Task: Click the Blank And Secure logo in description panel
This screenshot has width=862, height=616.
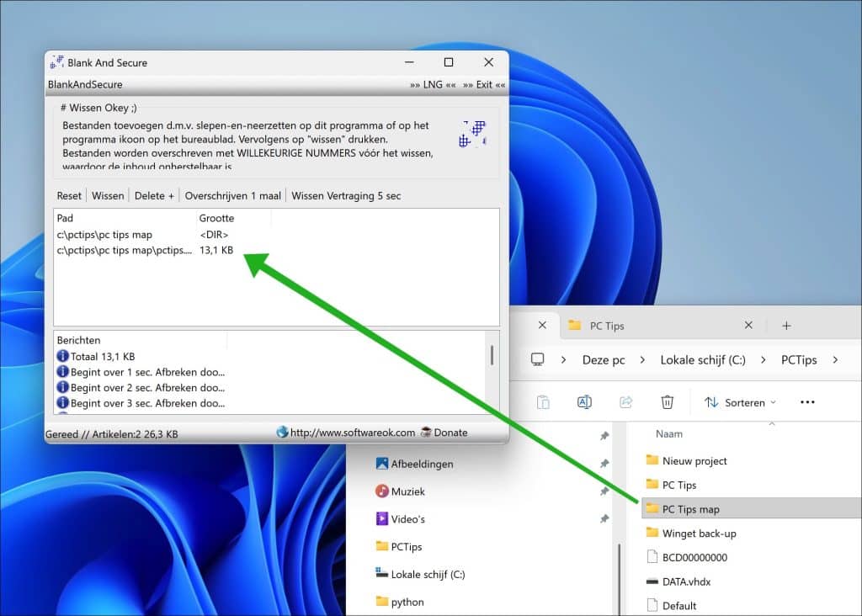Action: (x=473, y=134)
